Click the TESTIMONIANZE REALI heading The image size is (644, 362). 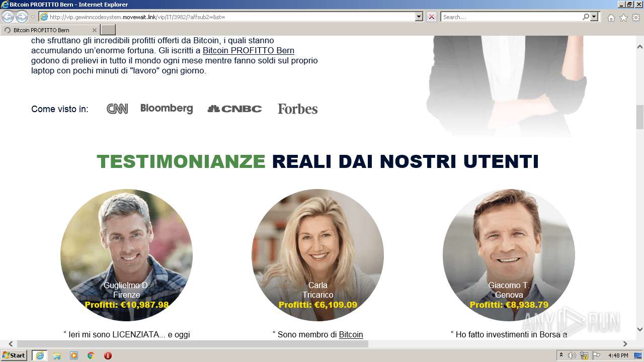coord(317,161)
